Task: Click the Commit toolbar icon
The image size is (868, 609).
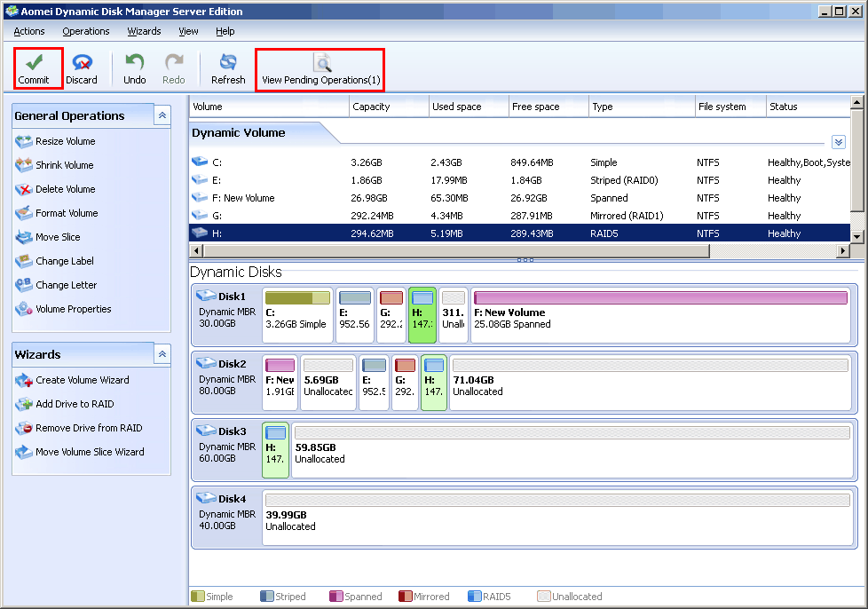Action: [x=34, y=69]
